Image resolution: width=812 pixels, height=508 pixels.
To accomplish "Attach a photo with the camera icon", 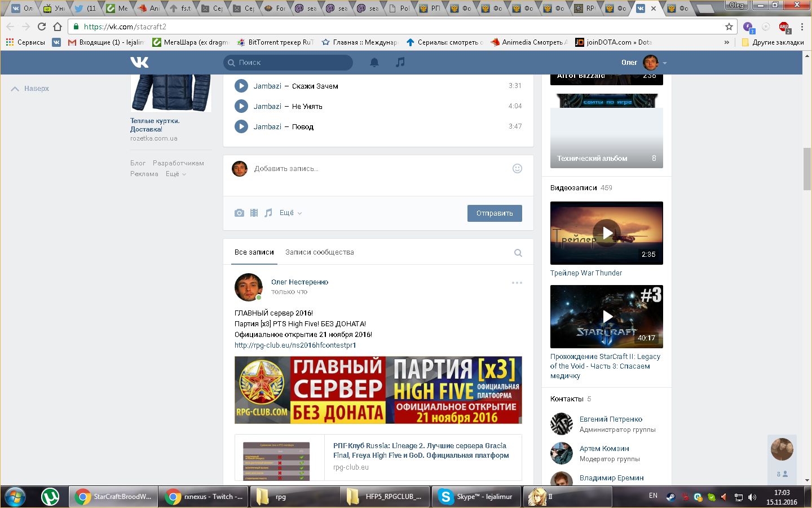I will 240,213.
